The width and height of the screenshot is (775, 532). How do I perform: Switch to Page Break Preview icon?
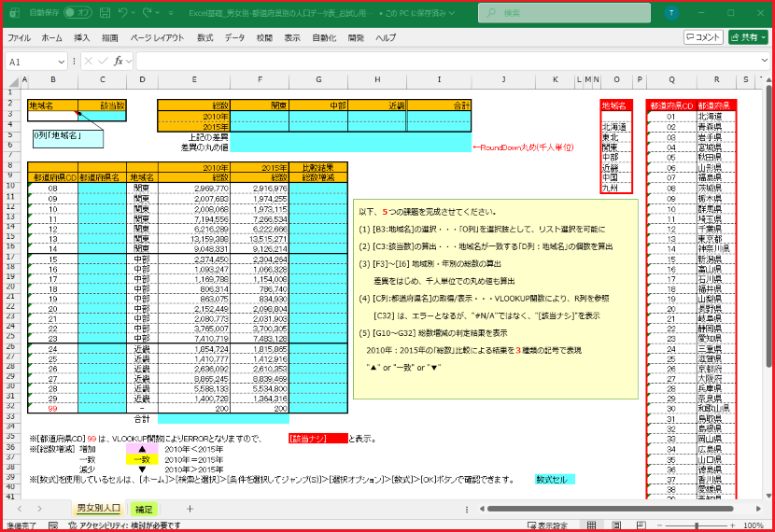(641, 525)
